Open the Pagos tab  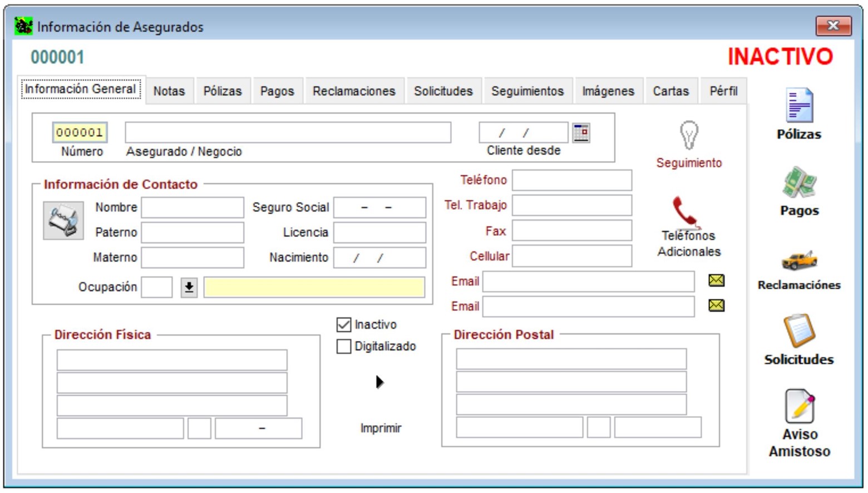point(277,91)
